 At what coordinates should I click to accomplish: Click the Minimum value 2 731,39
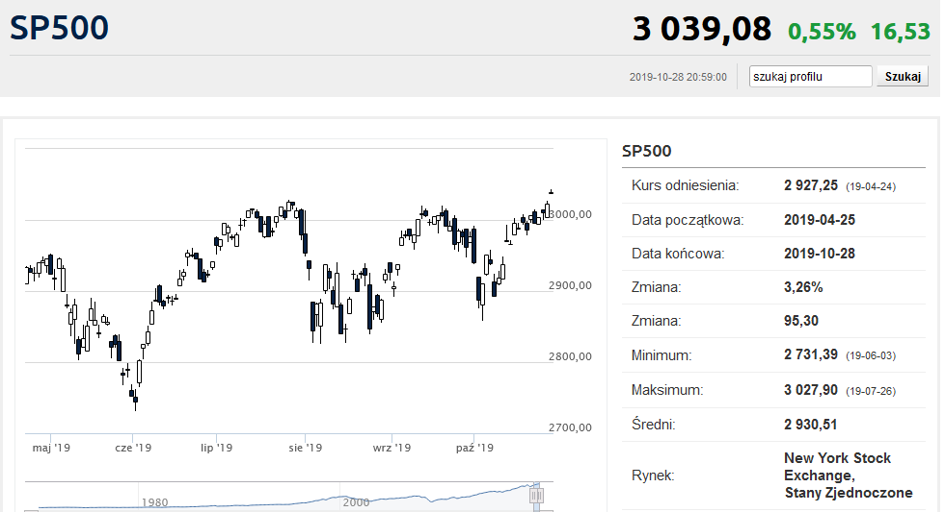(811, 355)
